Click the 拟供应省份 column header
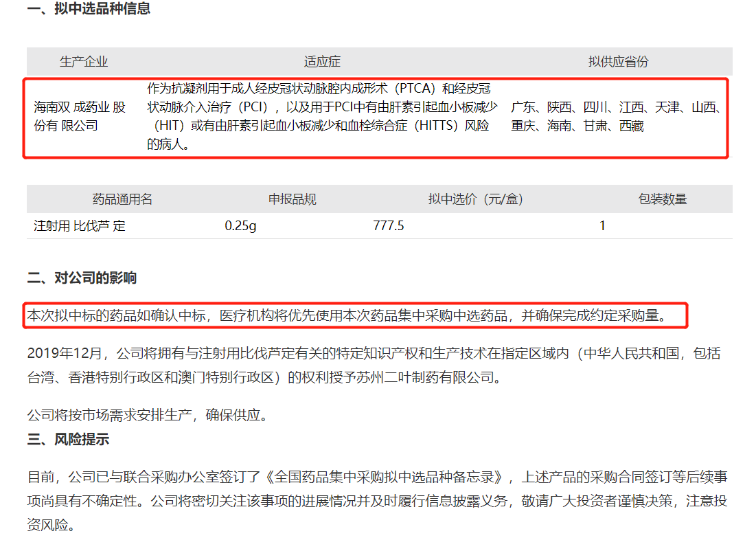 point(618,62)
